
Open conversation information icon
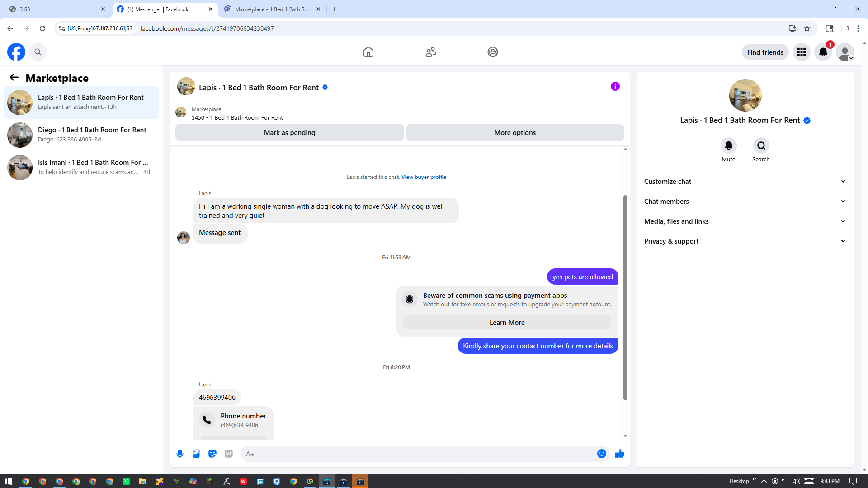point(615,86)
